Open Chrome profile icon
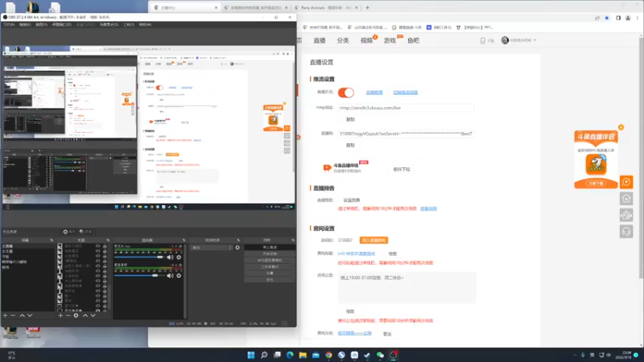The image size is (644, 362). 628,18
